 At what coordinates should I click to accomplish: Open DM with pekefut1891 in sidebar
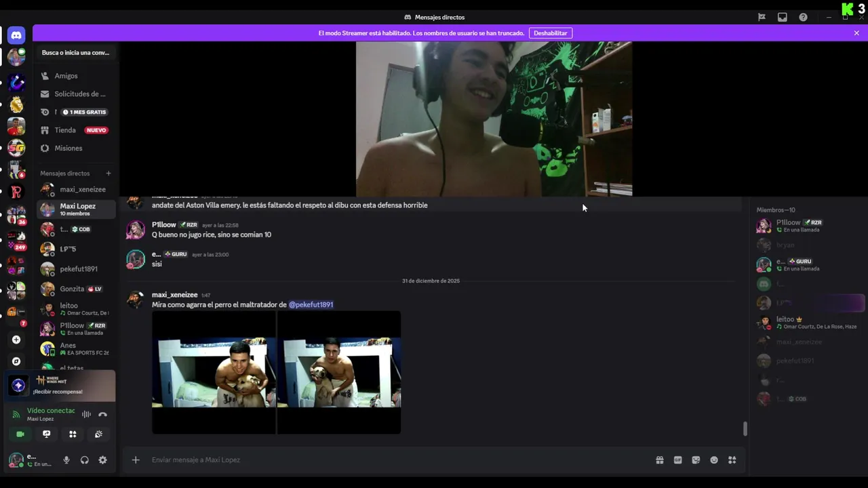point(75,269)
